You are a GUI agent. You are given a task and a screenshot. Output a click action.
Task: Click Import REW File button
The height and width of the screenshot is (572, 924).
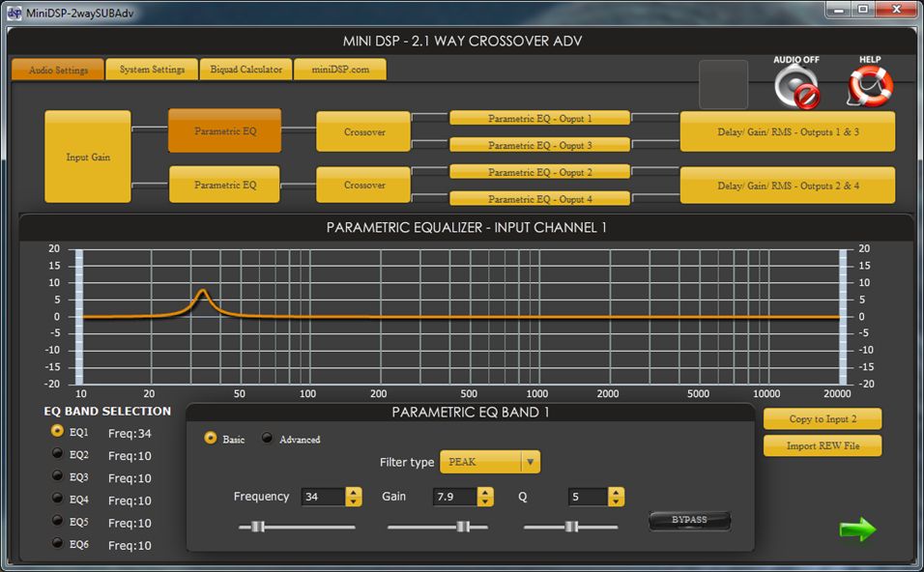[x=823, y=446]
